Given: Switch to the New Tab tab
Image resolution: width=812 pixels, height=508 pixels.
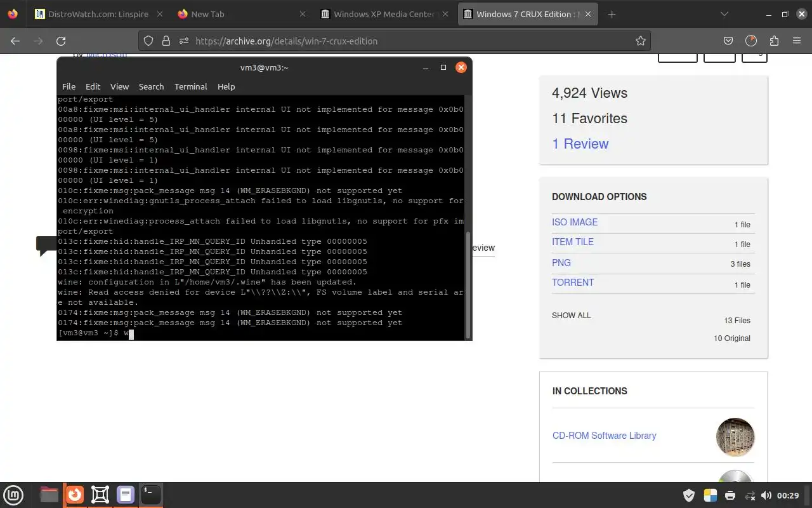Looking at the screenshot, I should click(242, 14).
